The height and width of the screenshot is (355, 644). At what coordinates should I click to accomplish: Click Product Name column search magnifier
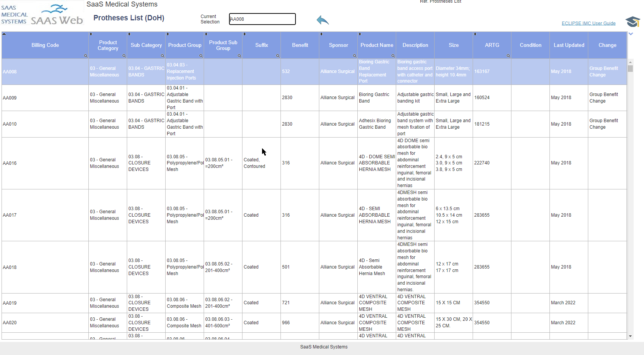[x=393, y=56]
